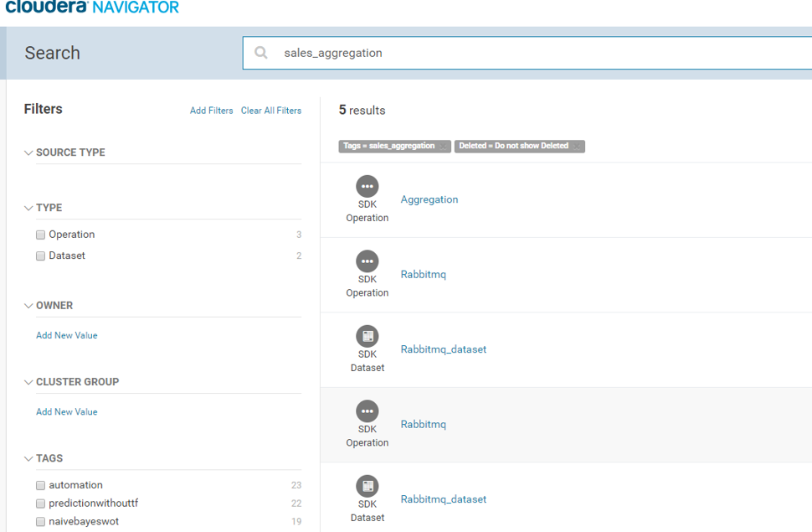Enable the Dataset type filter
Viewport: 812px width, 532px height.
tap(40, 256)
